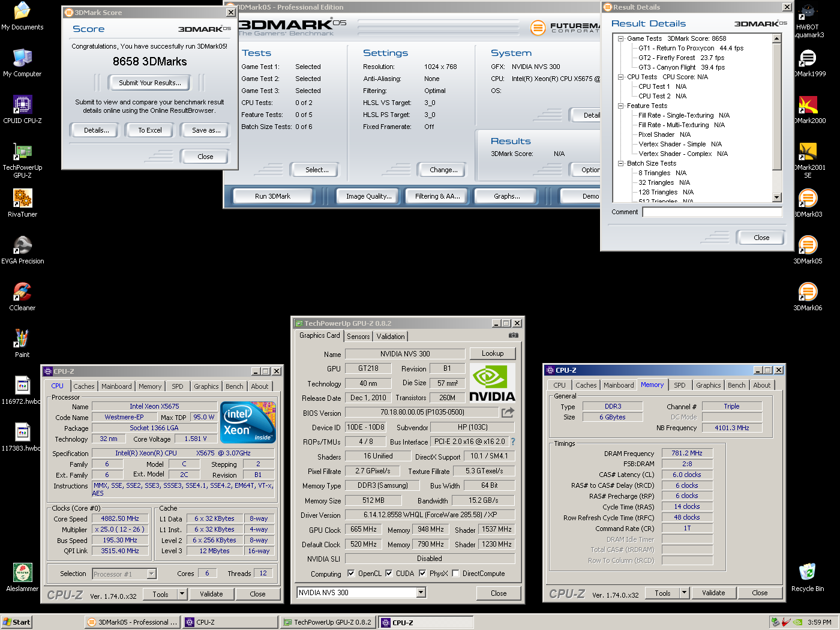840x630 pixels.
Task: Open the My Computer desktop icon
Action: 22,63
